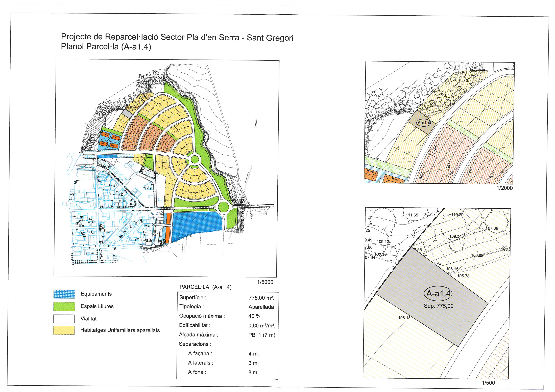555x392 pixels.
Task: Click the '1/5000' scale label
Action: pyautogui.click(x=265, y=282)
